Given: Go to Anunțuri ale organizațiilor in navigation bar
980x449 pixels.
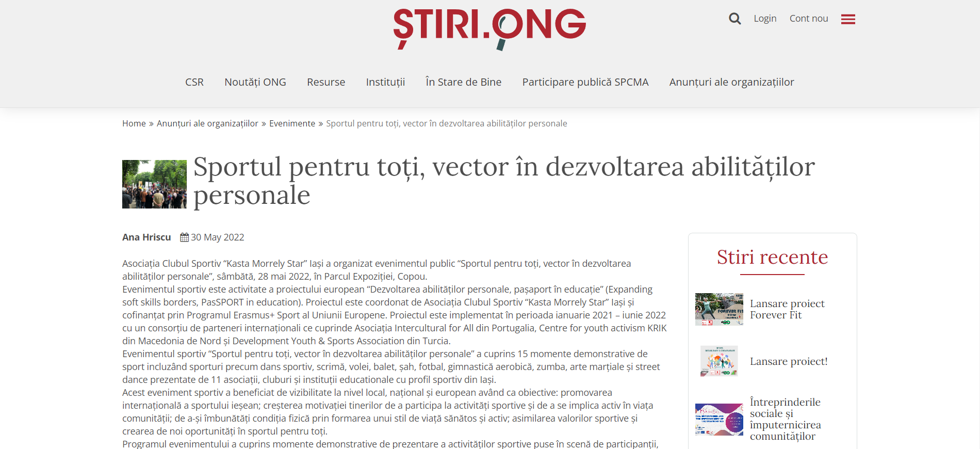Looking at the screenshot, I should pyautogui.click(x=731, y=82).
